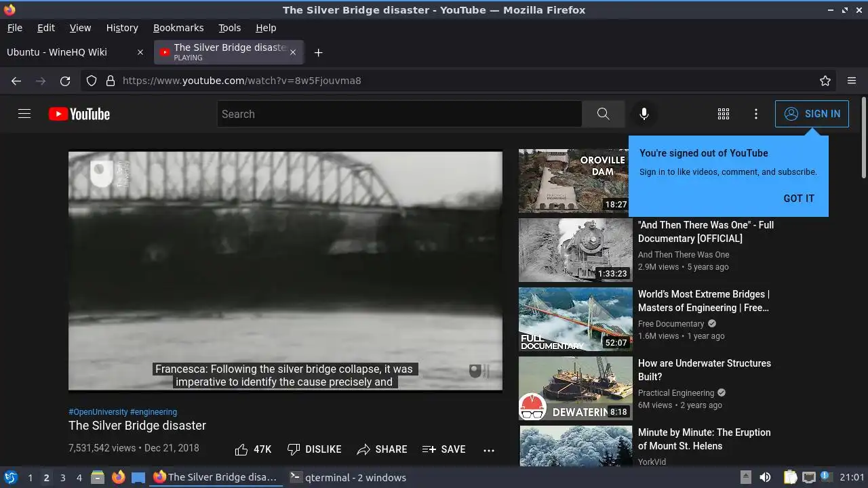Open the Tools menu
868x488 pixels.
(229, 28)
